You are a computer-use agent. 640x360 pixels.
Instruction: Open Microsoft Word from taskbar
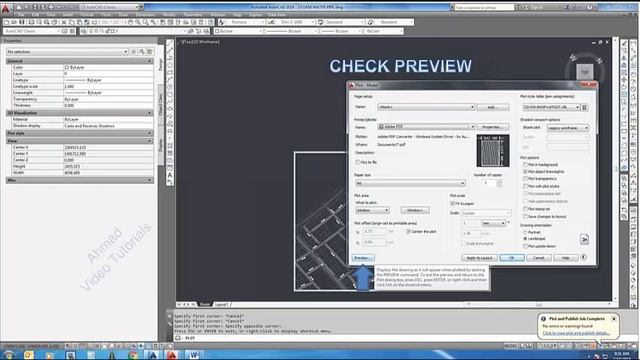[x=193, y=355]
